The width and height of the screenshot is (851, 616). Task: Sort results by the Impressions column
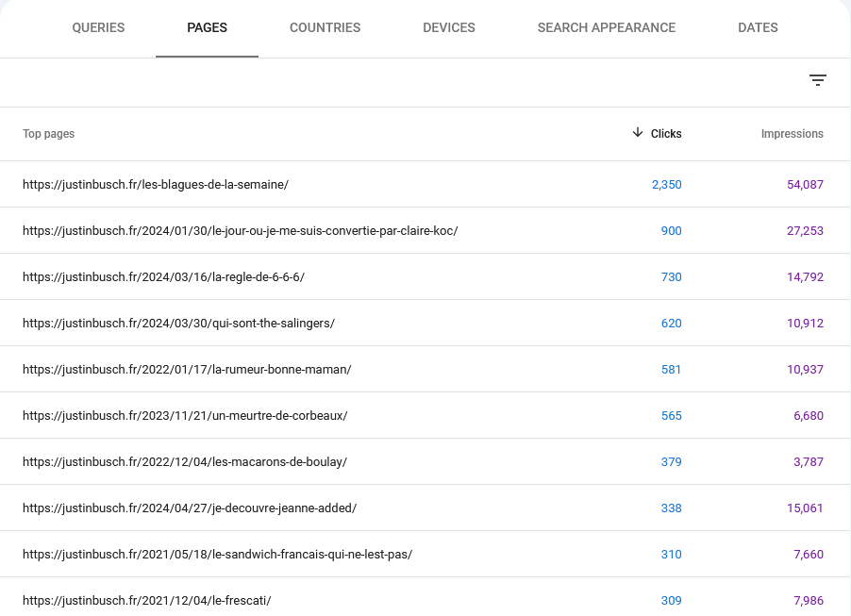pyautogui.click(x=792, y=133)
